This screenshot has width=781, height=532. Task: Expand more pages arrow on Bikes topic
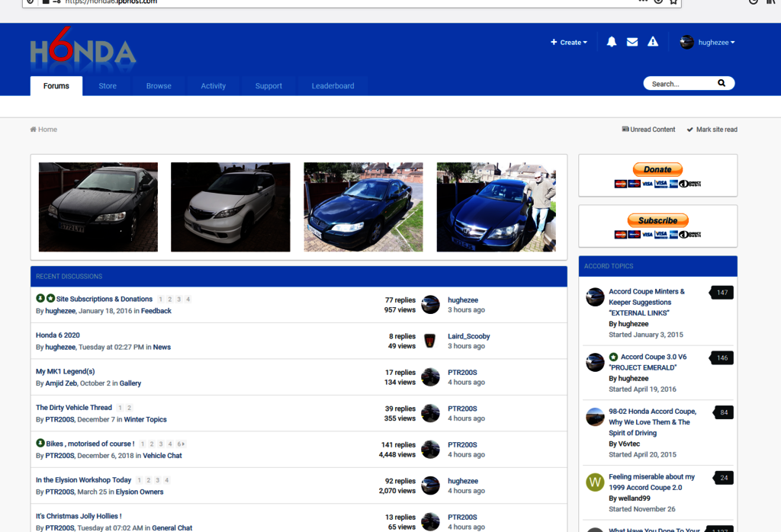(181, 444)
